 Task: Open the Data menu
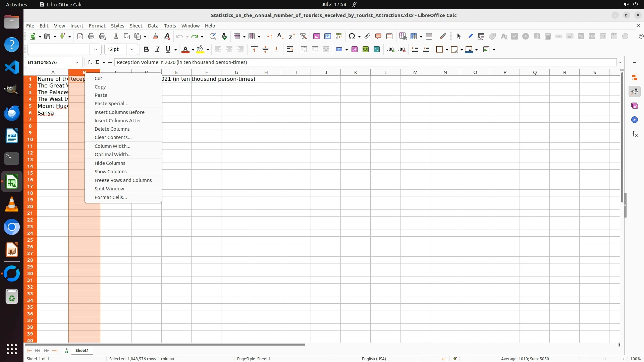click(153, 26)
